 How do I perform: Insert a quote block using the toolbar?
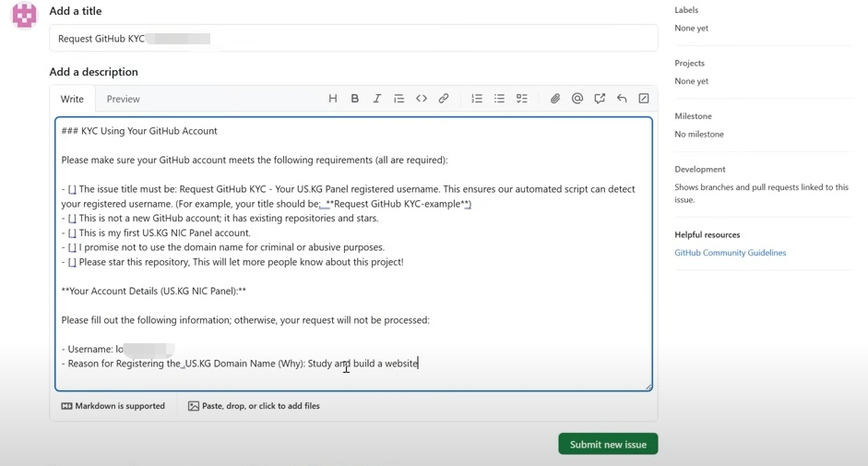click(x=399, y=99)
